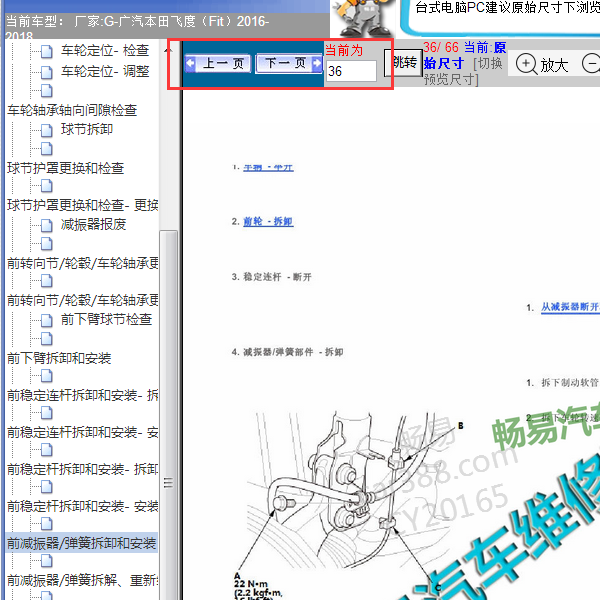Click the text 3. 稳定连杆 - 断开
Viewport: 600px width, 600px height.
point(271,277)
